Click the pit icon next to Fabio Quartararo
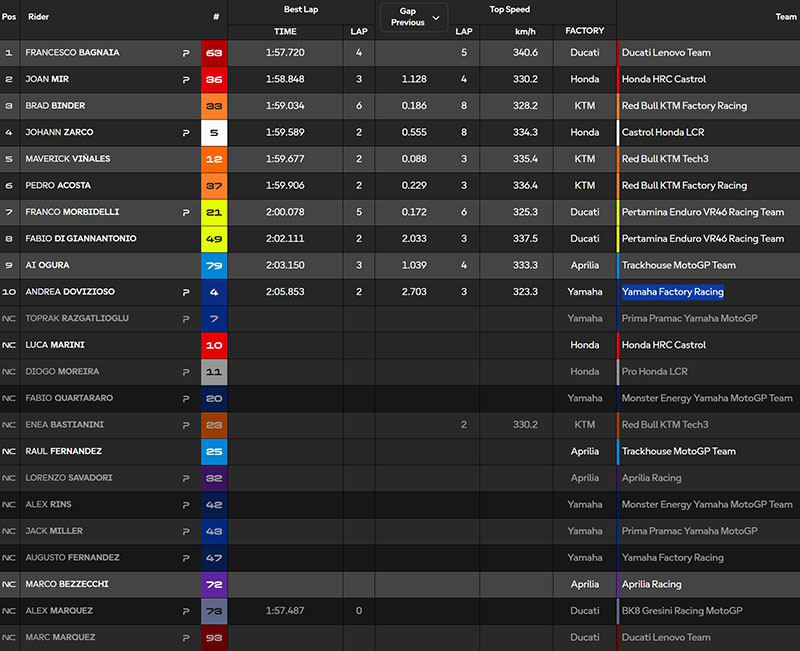800x651 pixels. pos(186,398)
